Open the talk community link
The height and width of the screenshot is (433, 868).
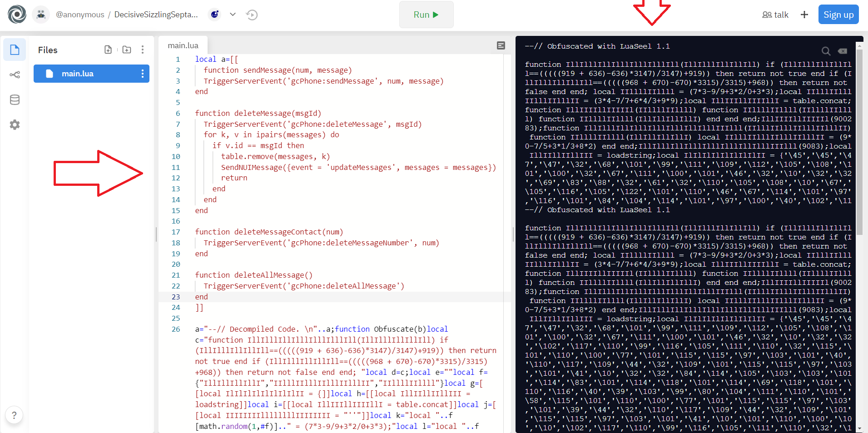[775, 15]
